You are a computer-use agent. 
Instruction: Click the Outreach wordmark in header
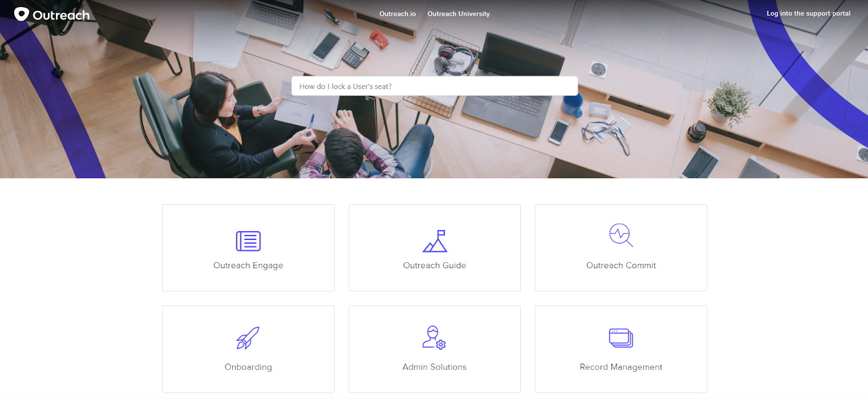[x=61, y=15]
